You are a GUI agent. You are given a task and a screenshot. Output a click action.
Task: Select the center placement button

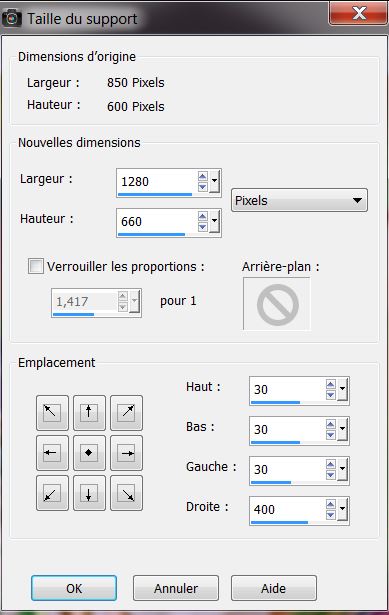[89, 453]
